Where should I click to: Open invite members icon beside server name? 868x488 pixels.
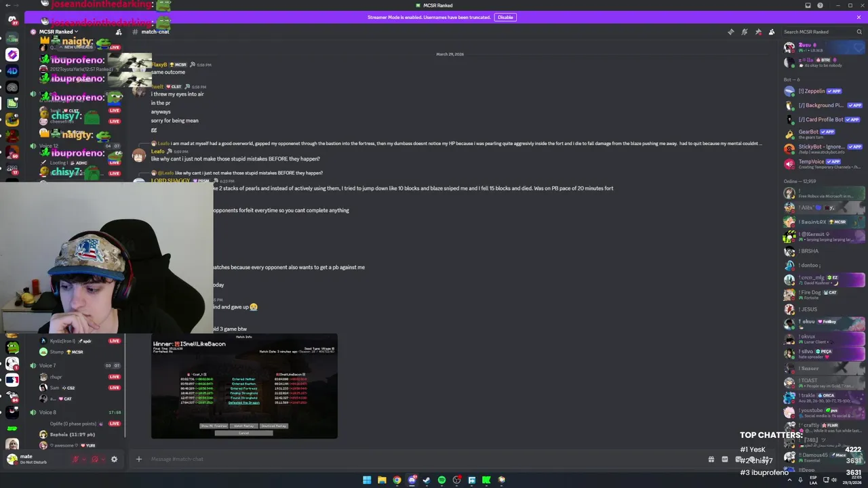pyautogui.click(x=119, y=32)
